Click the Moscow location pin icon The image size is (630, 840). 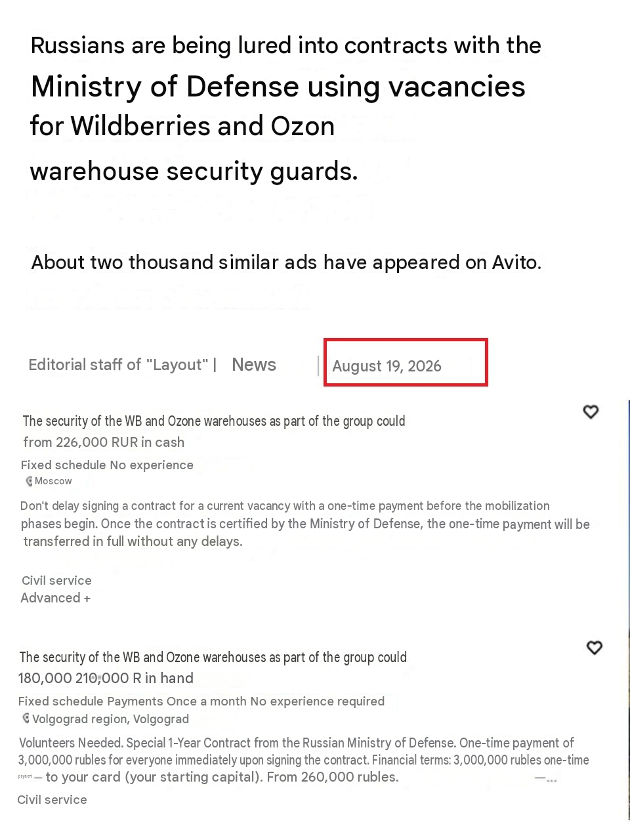pyautogui.click(x=29, y=481)
